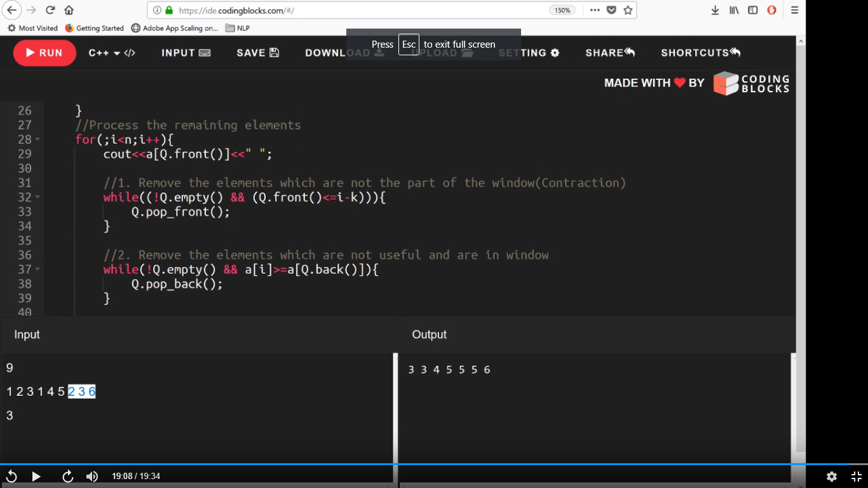Open the NLP bookmarks folder

tap(238, 28)
